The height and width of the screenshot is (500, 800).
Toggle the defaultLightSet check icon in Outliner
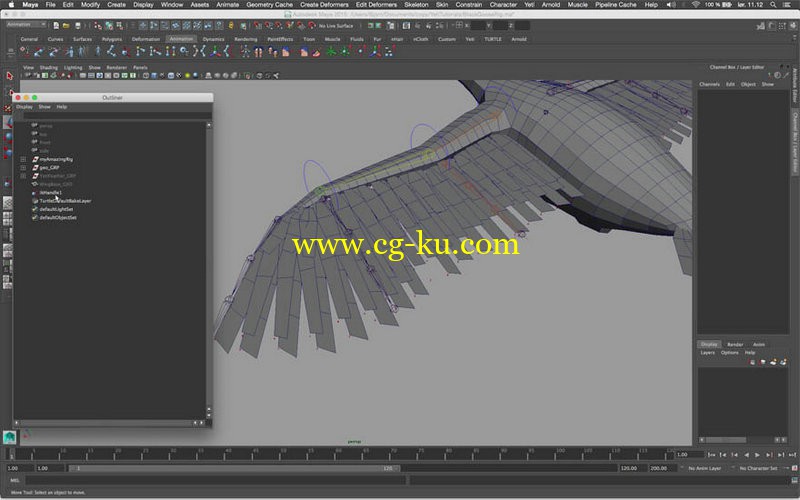35,209
